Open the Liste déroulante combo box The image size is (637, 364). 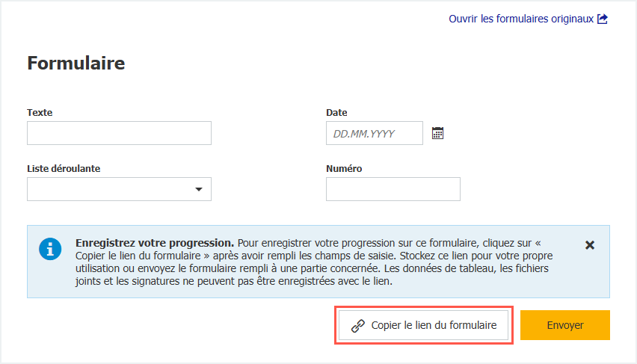[x=112, y=189]
